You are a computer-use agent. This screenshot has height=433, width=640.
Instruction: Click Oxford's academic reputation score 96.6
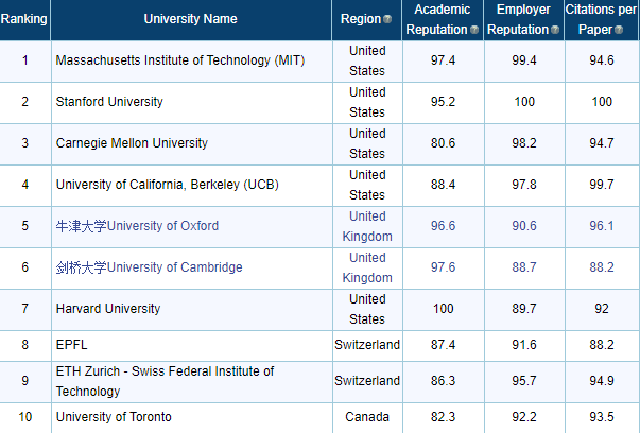coord(442,226)
